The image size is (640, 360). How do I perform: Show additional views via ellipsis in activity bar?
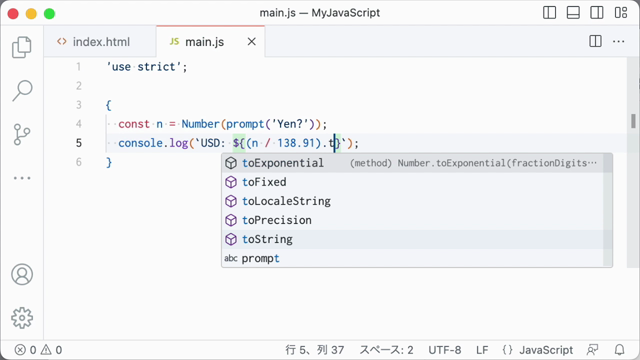coord(22,178)
